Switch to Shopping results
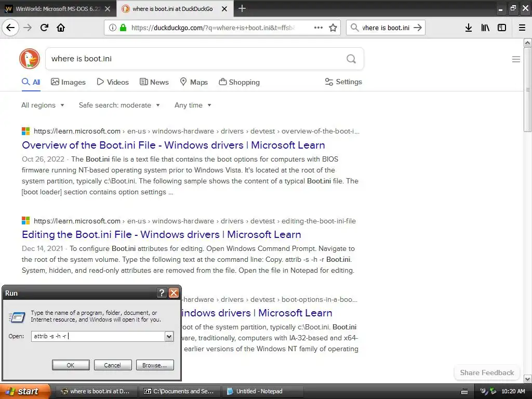 (239, 82)
